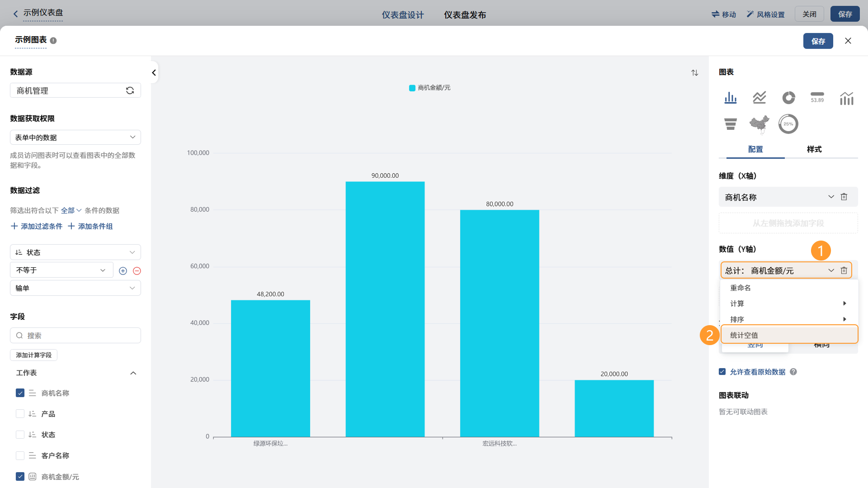
Task: Toggle the 客户名称 field checkbox
Action: [20, 455]
